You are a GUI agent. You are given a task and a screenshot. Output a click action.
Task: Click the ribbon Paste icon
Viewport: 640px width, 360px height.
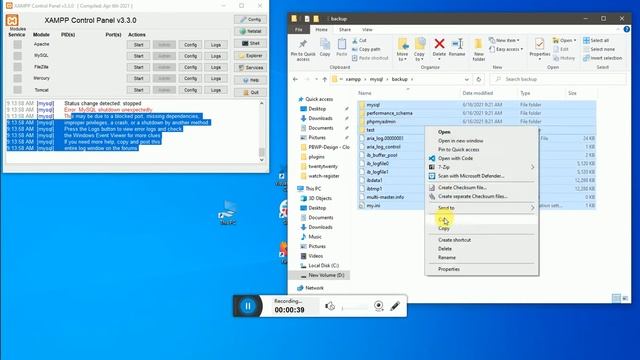342,48
